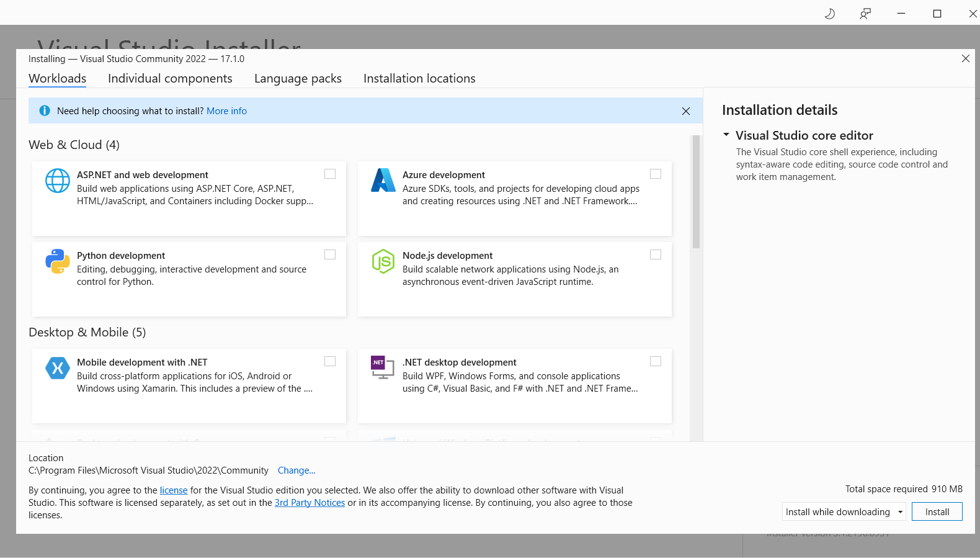
Task: Check the Node.js development workload
Action: coord(656,254)
